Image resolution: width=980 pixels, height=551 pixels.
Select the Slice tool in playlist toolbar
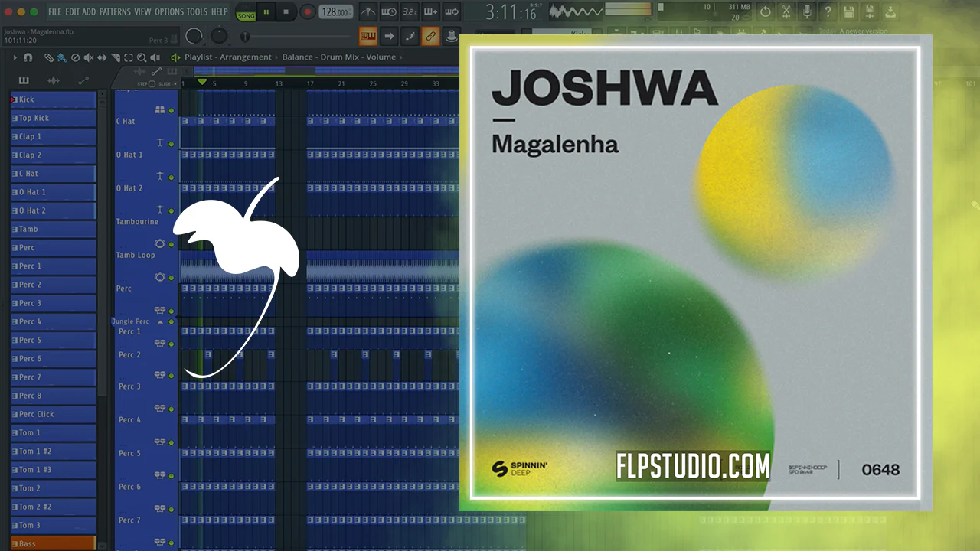pyautogui.click(x=115, y=57)
